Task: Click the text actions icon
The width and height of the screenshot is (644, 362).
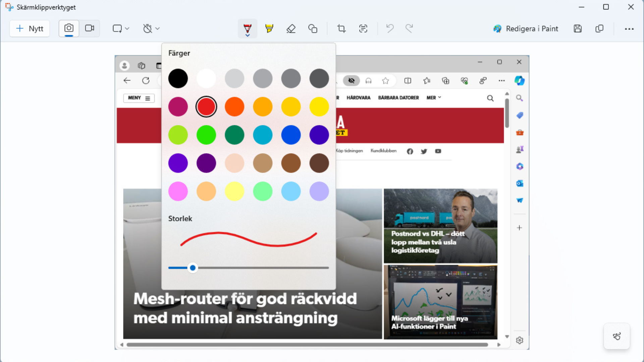Action: tap(363, 28)
